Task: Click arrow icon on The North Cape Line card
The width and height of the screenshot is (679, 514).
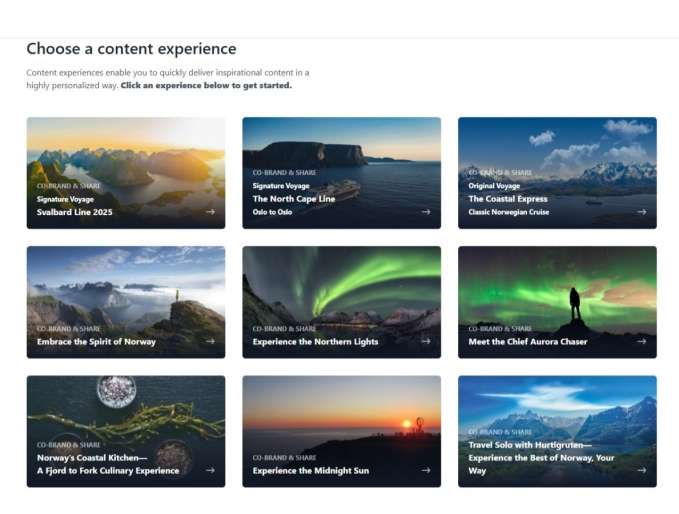Action: pos(426,212)
